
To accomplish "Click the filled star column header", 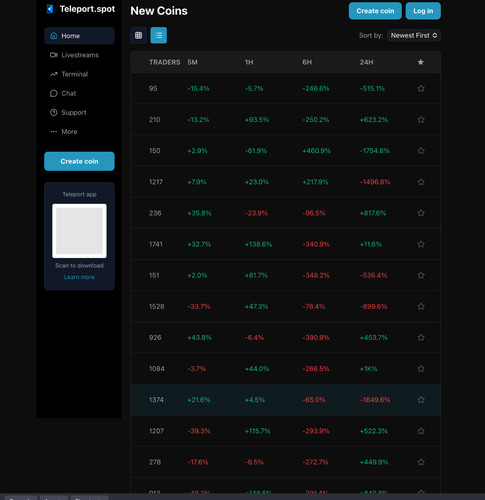I will 421,62.
